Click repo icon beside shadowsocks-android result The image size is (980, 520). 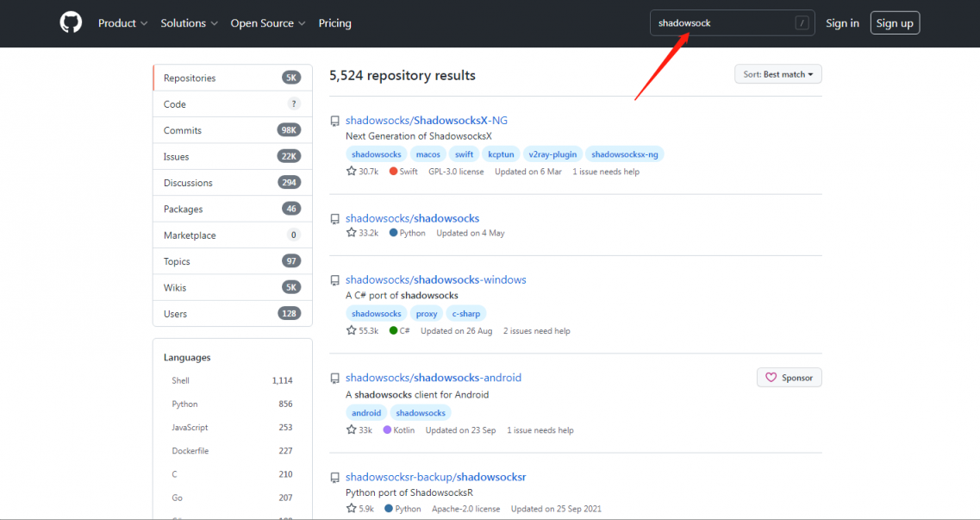[335, 378]
